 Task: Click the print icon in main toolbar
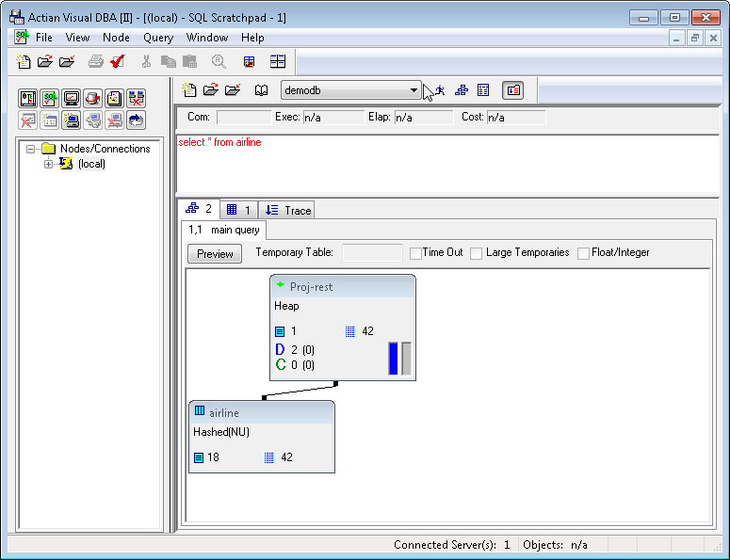tap(95, 62)
